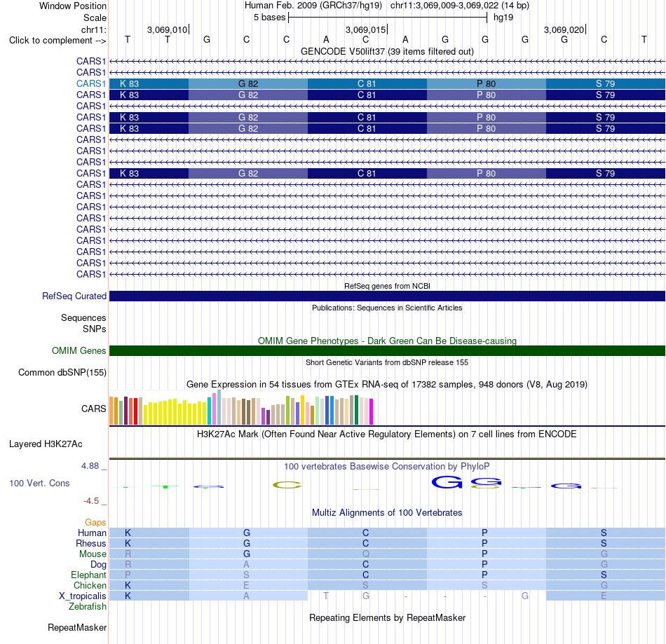Screen dimensions: 666x644
Task: Click the Q residue in the Mouse alignment row
Action: pos(366,554)
